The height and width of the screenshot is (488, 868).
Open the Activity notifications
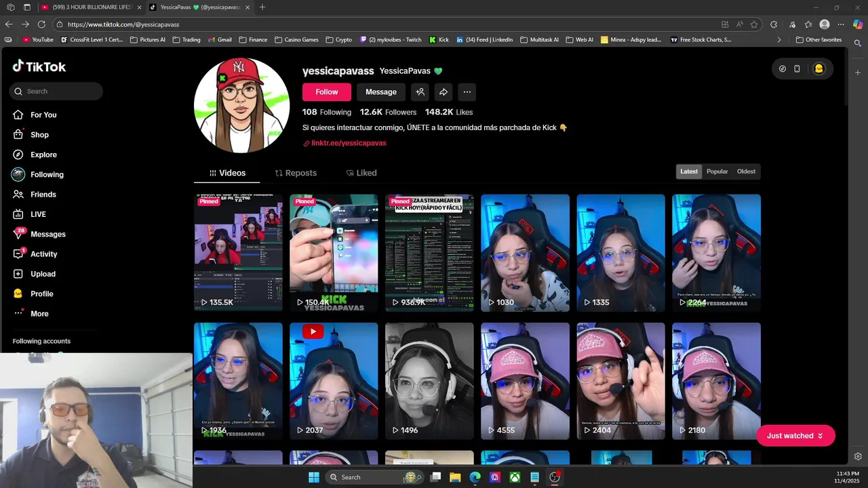pos(35,254)
